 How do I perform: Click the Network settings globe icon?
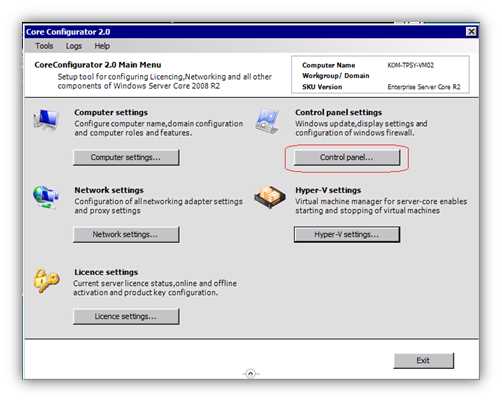46,197
